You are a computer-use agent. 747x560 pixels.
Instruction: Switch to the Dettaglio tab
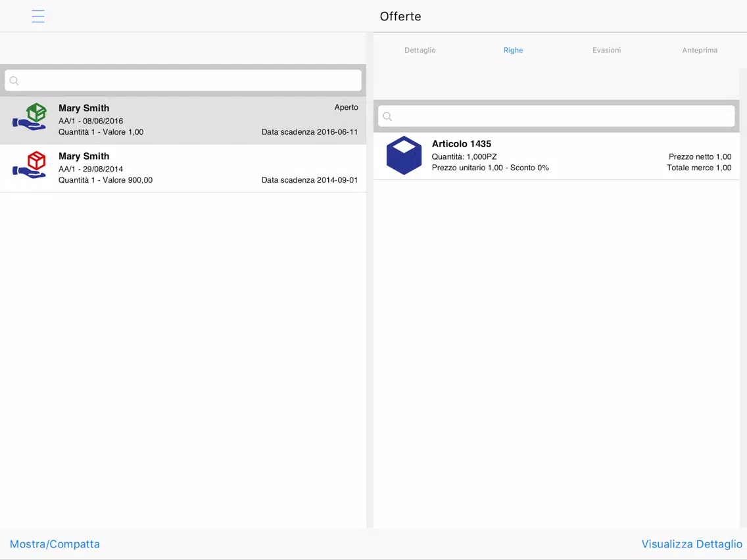(420, 50)
